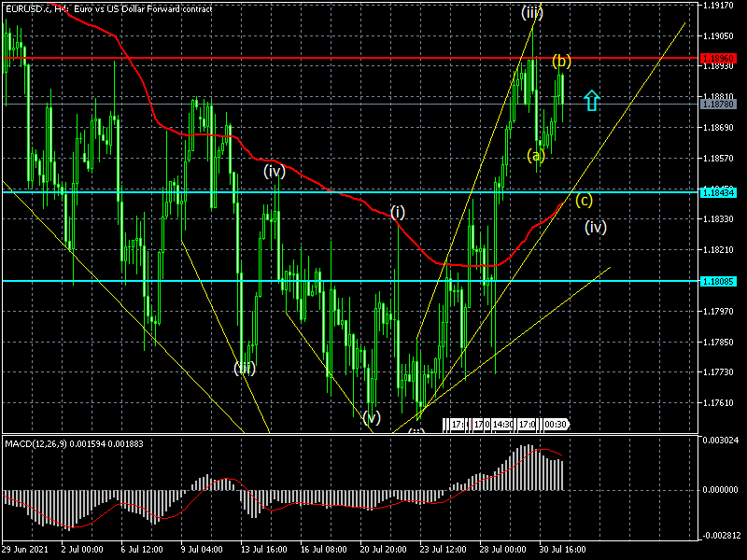The image size is (747, 560).
Task: Select the 00:30 news event marker
Action: (x=556, y=425)
